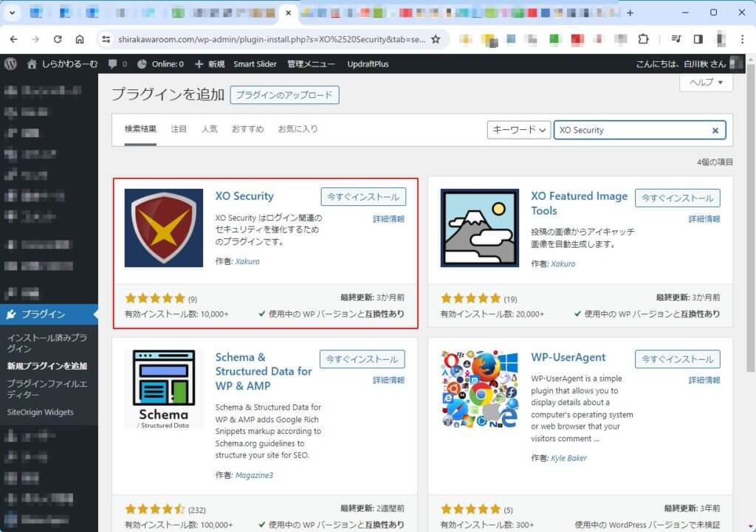Reload the page with the refresh icon

tap(58, 39)
